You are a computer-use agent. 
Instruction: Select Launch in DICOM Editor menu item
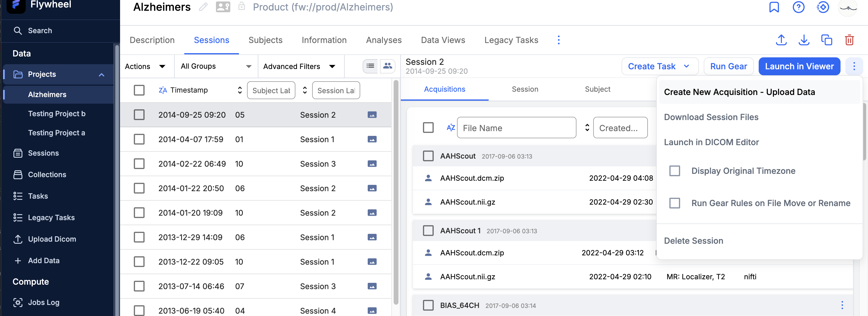point(711,142)
